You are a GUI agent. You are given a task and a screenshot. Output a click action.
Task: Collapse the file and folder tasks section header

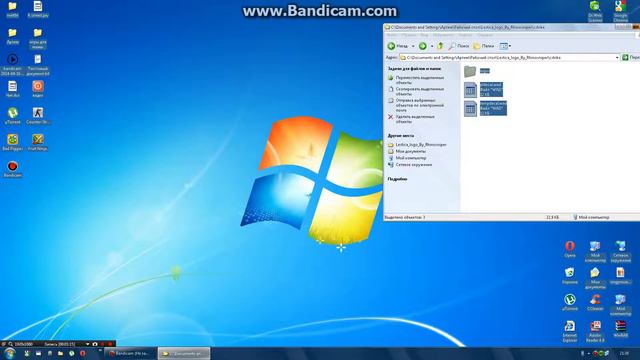(414, 69)
